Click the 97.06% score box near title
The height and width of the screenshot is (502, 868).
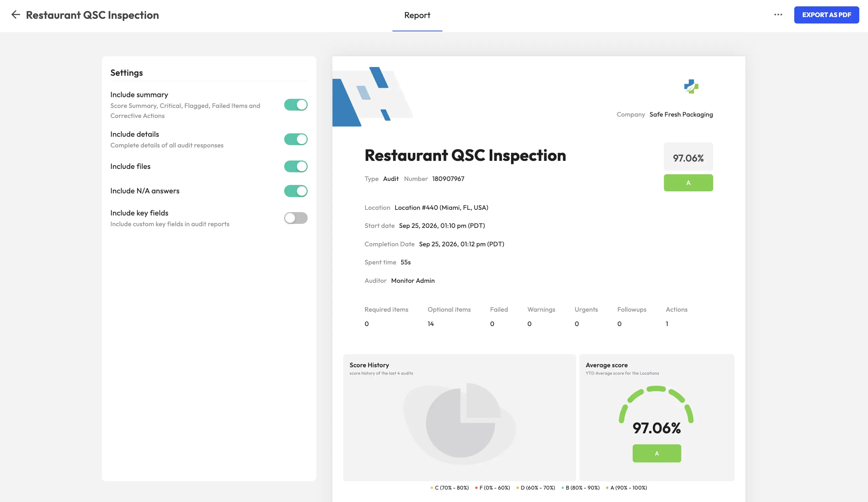[x=688, y=157]
